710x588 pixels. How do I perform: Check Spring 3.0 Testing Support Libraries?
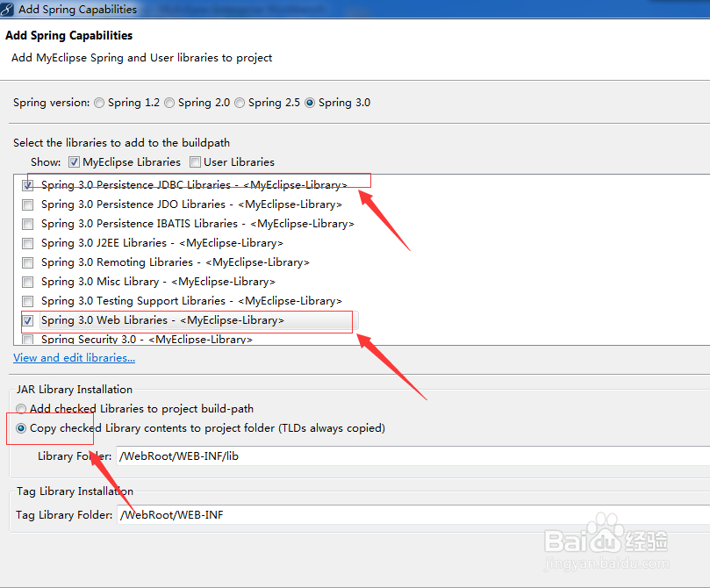[27, 302]
